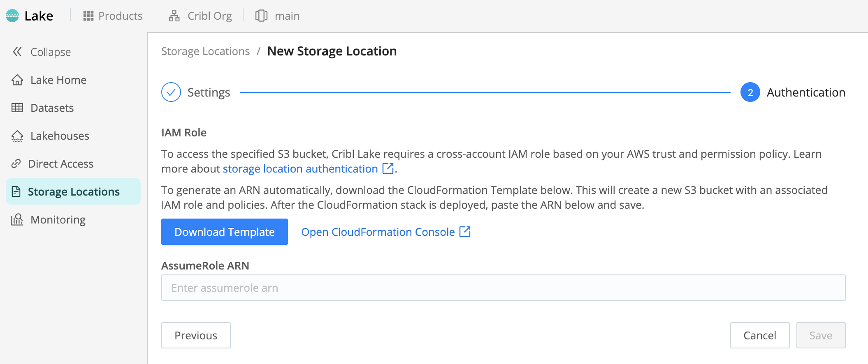Click external-link icon after storage location authentication

[x=388, y=168]
